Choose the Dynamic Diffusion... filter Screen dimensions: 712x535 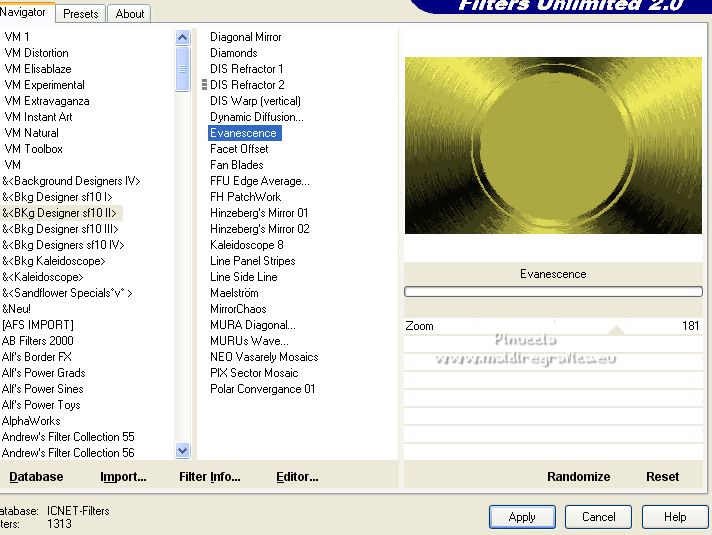pyautogui.click(x=257, y=117)
